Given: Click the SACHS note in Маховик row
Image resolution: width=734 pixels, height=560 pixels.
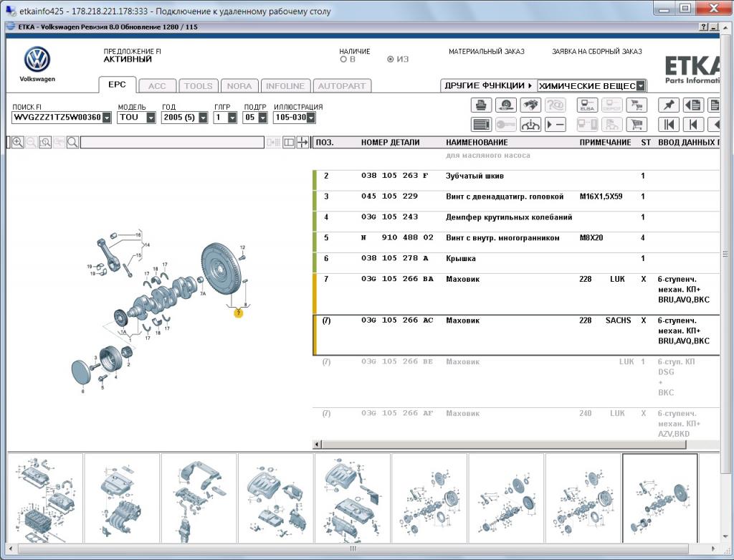Looking at the screenshot, I should click(619, 321).
